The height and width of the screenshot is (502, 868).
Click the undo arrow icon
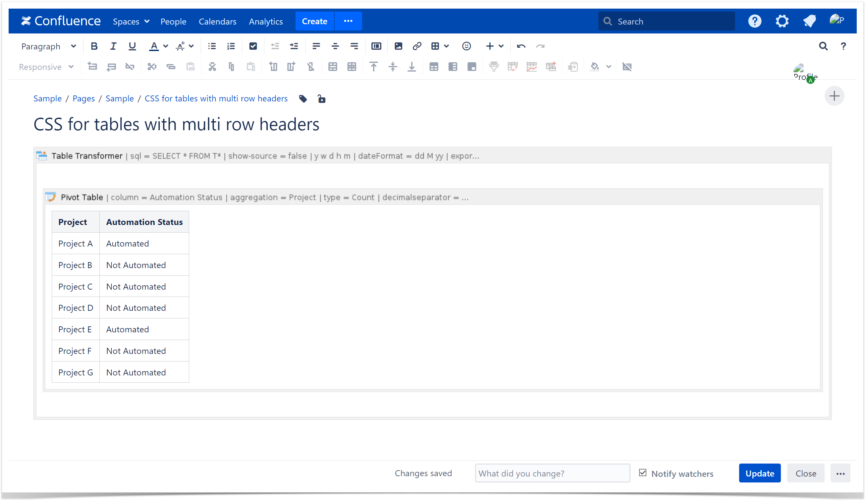coord(521,46)
